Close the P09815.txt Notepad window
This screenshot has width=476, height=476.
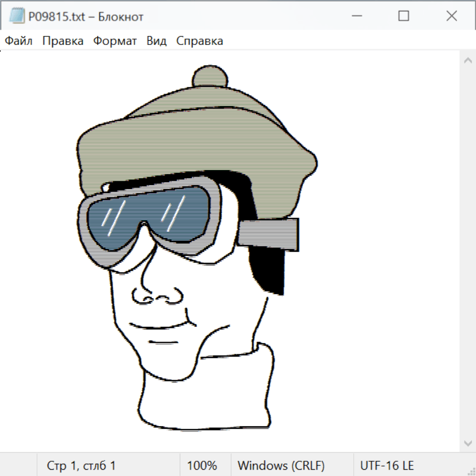pyautogui.click(x=451, y=16)
